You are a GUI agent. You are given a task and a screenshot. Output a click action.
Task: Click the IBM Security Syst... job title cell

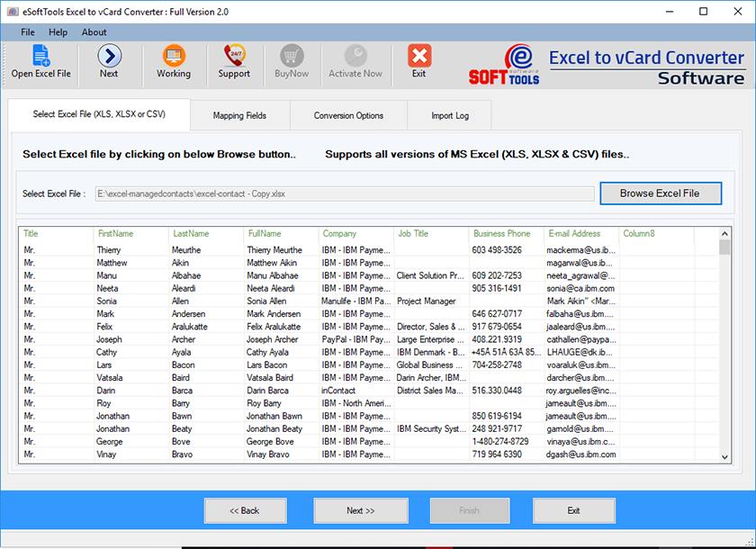(x=431, y=429)
